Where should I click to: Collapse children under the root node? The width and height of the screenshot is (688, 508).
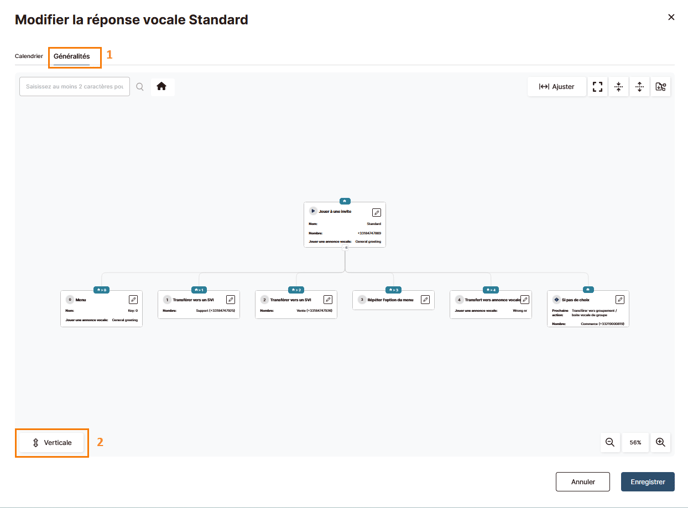tap(346, 248)
